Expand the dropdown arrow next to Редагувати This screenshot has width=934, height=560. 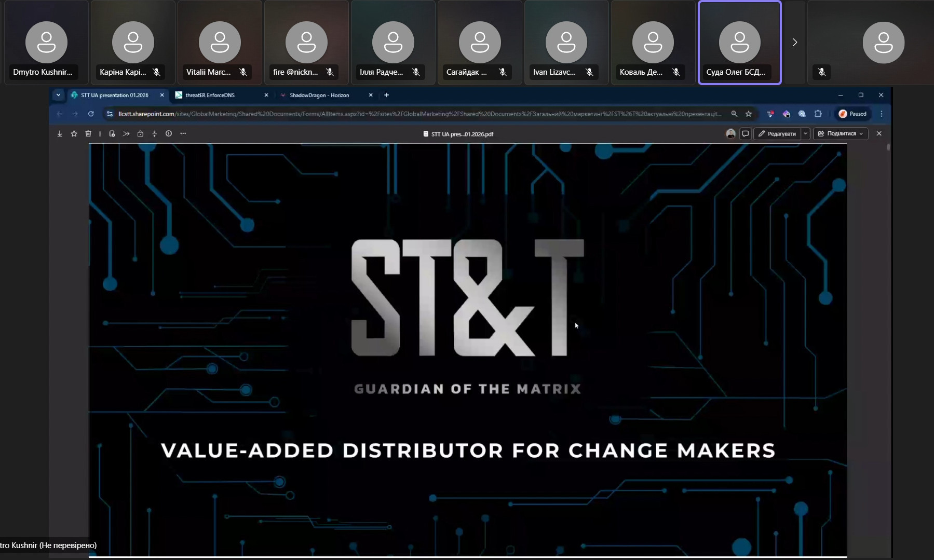tap(805, 134)
